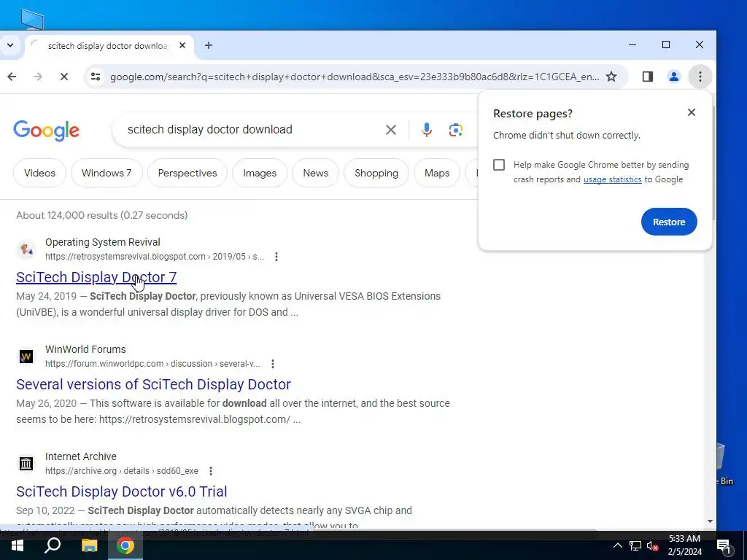Close the scitech display doctor tab
This screenshot has width=747, height=560.
[182, 45]
